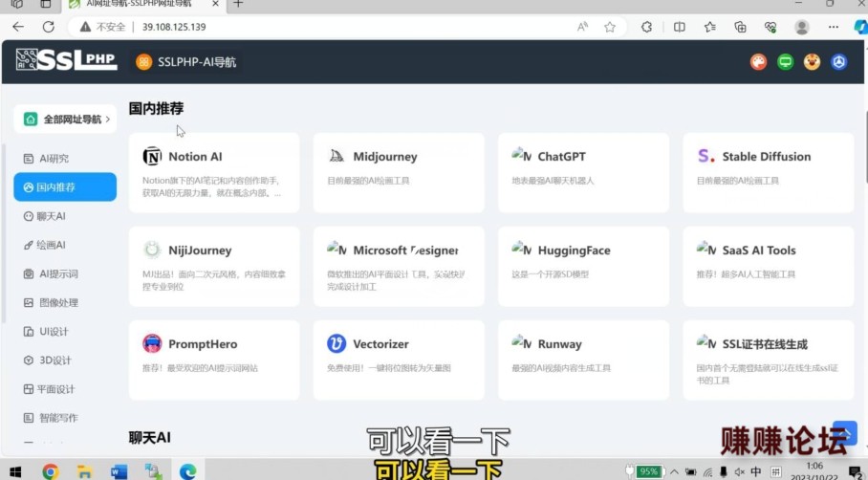This screenshot has width=868, height=480.
Task: Open the Microsoft Designer card
Action: tap(399, 267)
